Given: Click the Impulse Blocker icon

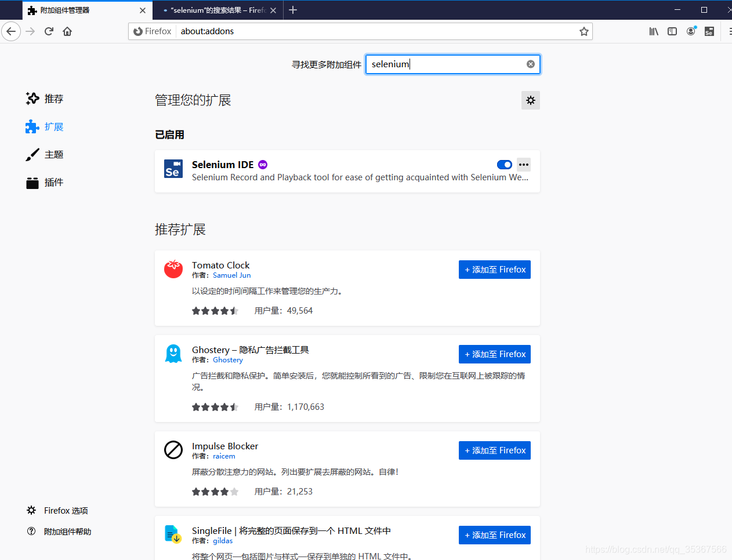Looking at the screenshot, I should pyautogui.click(x=173, y=450).
